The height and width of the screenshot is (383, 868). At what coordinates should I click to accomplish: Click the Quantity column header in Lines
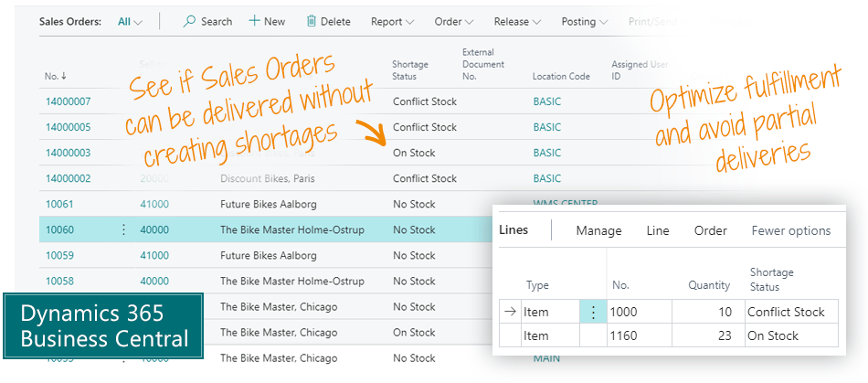point(709,285)
